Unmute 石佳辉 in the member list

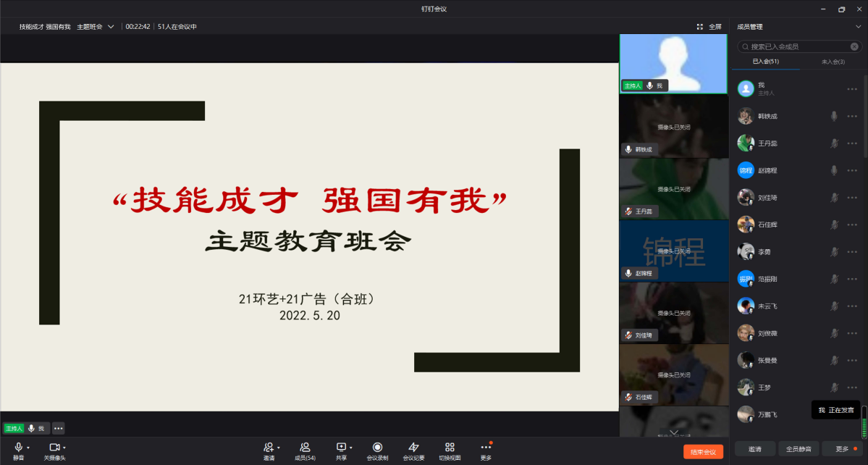(834, 225)
